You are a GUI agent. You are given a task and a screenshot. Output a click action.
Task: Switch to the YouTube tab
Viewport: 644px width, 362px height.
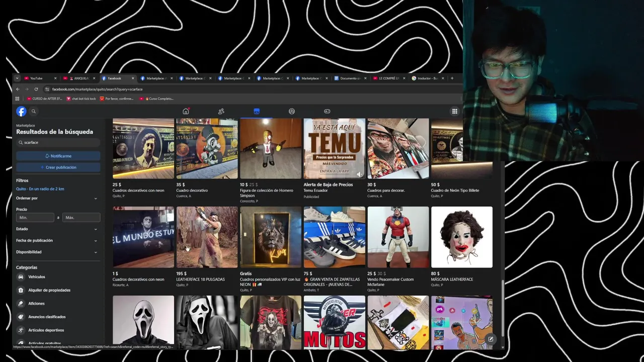[x=40, y=78]
